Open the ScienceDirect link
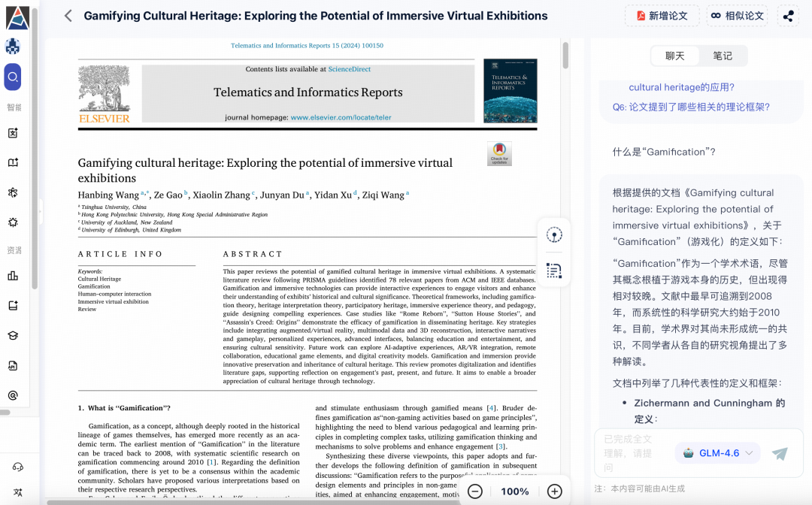The width and height of the screenshot is (812, 505). pos(349,69)
